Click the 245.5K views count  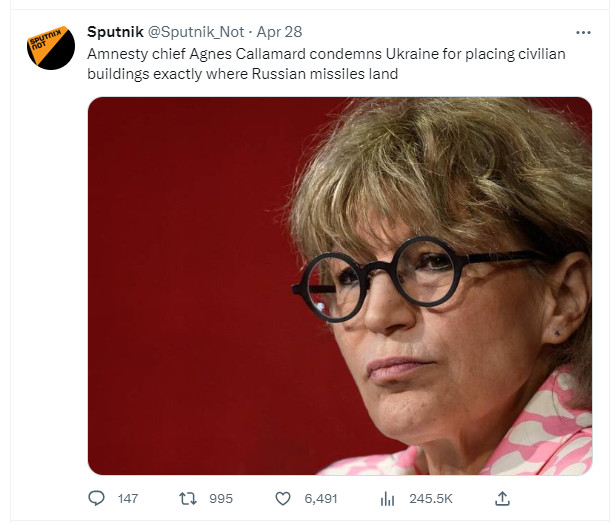pyautogui.click(x=431, y=498)
